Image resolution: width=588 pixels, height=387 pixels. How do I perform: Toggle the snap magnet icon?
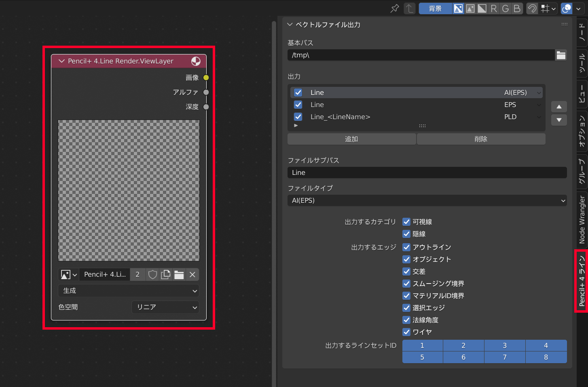532,8
